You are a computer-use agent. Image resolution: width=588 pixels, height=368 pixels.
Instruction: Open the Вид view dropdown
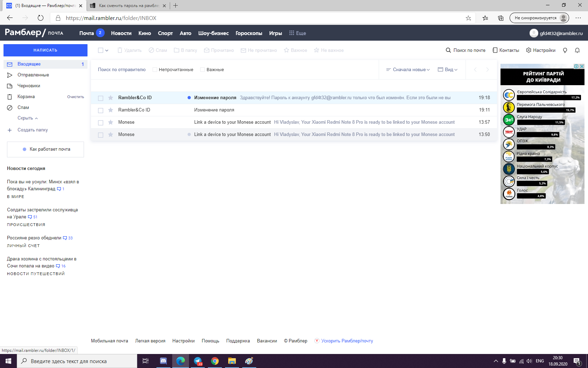click(448, 70)
